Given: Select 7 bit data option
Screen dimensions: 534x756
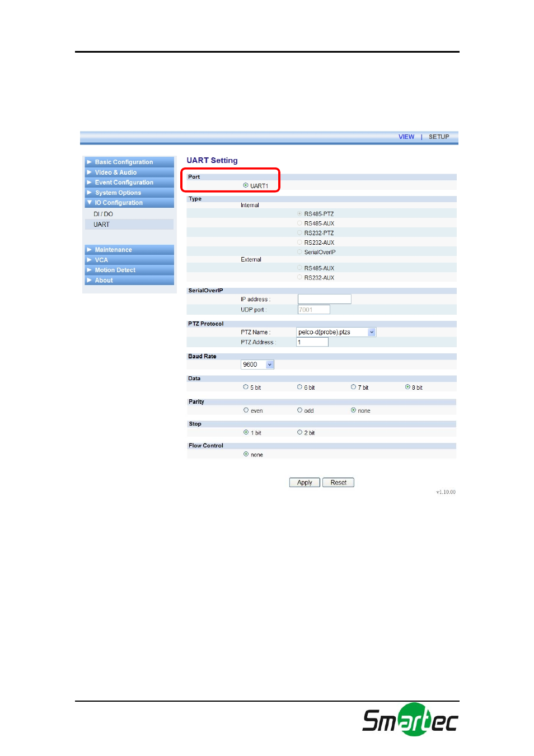Looking at the screenshot, I should click(x=353, y=387).
